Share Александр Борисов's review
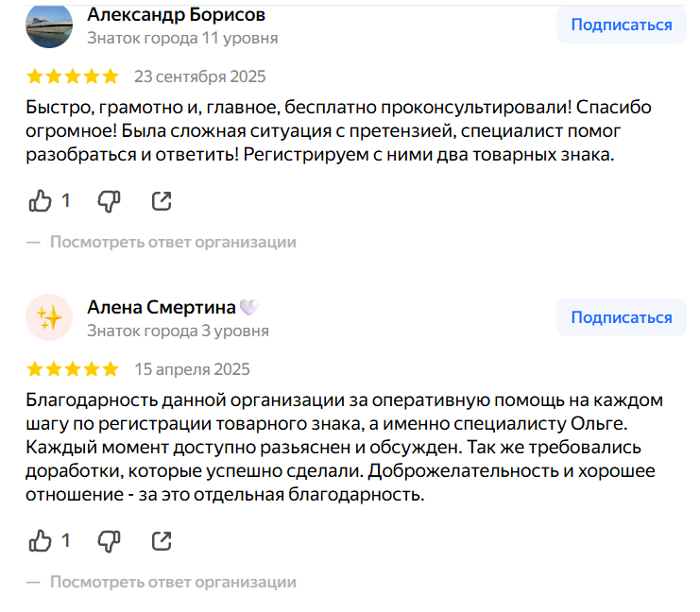Image resolution: width=700 pixels, height=612 pixels. (162, 200)
